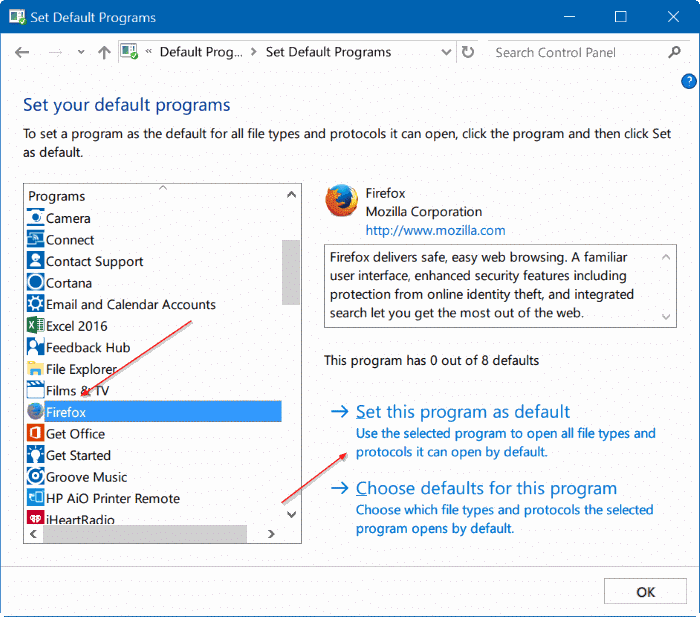The width and height of the screenshot is (700, 617).
Task: Click the Connect program icon
Action: click(35, 239)
